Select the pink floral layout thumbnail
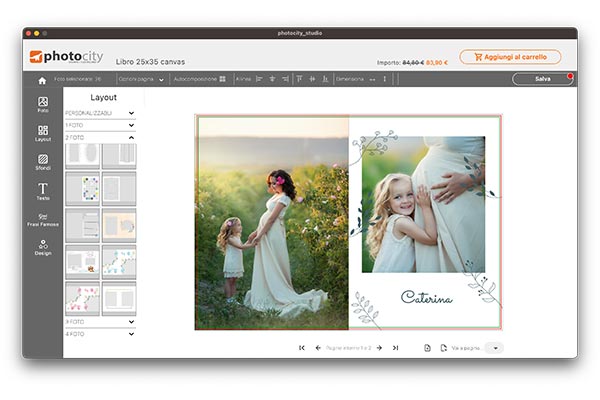Screen dimensions: 600x400 (82, 299)
